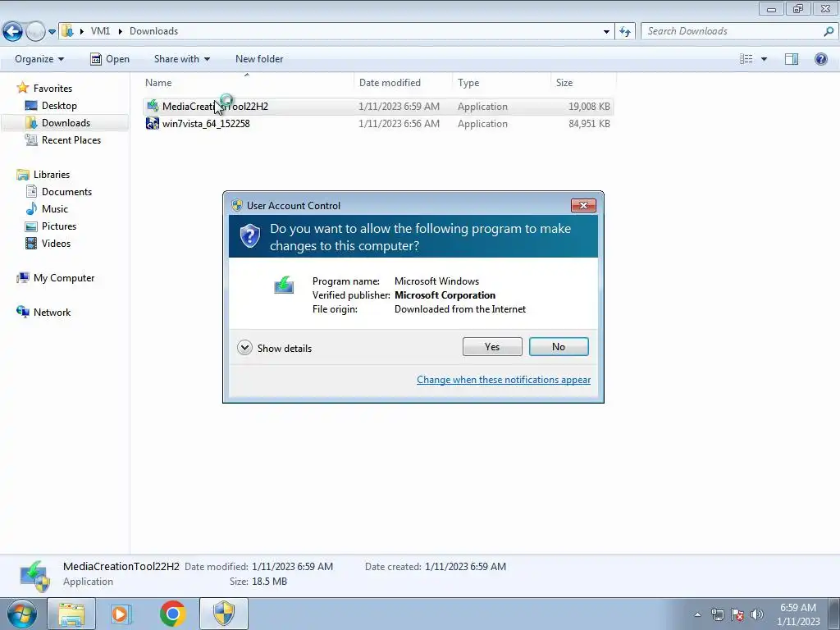Open the recent pages dropdown arrow
Screen dimensions: 840x630
tap(52, 32)
